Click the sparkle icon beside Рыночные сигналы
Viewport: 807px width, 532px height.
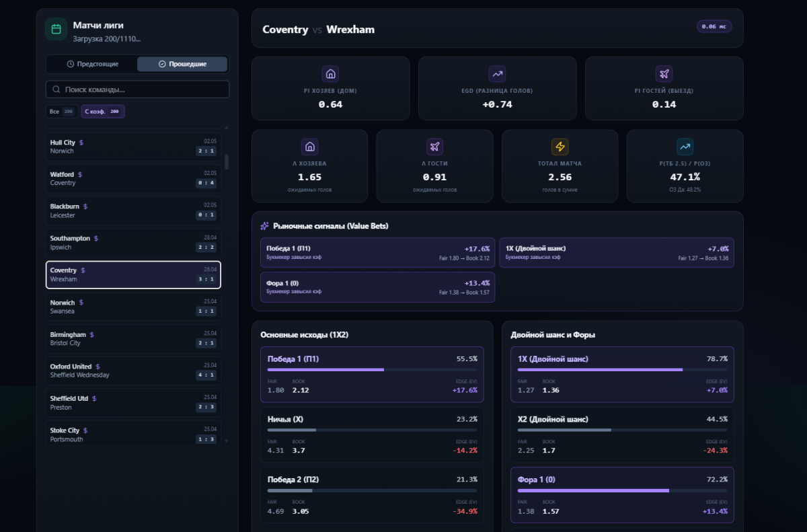(265, 226)
